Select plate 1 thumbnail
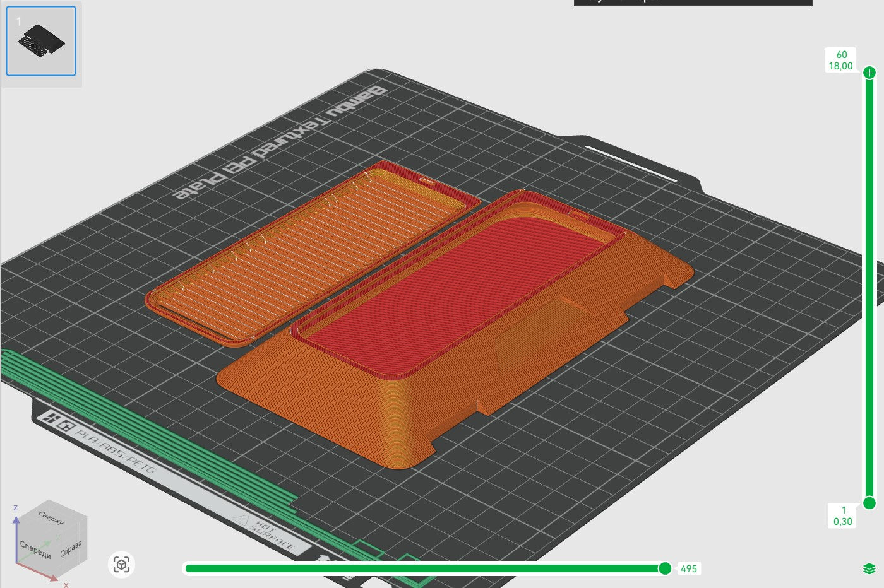The height and width of the screenshot is (588, 884). tap(41, 41)
